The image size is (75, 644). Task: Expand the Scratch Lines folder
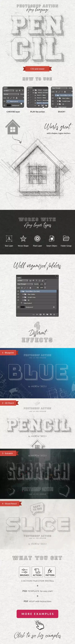coord(23,297)
